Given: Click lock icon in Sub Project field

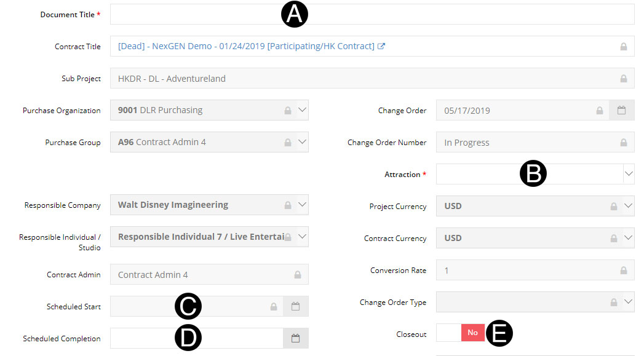Looking at the screenshot, I should tap(623, 79).
